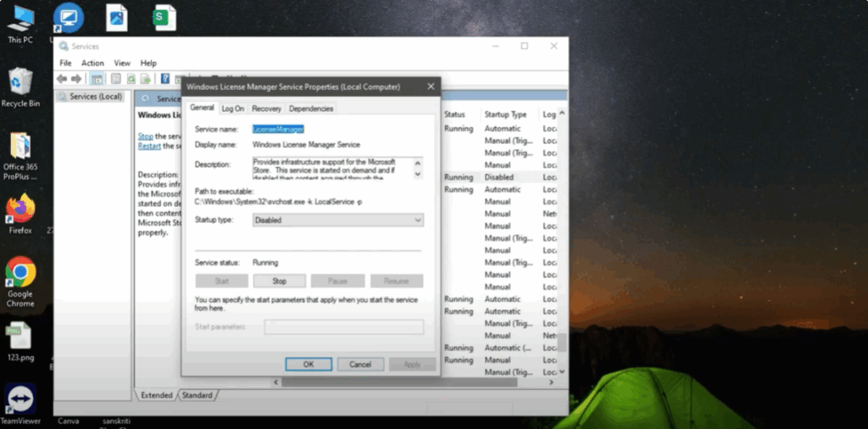Click the blue Help icon in toolbar

pos(165,79)
